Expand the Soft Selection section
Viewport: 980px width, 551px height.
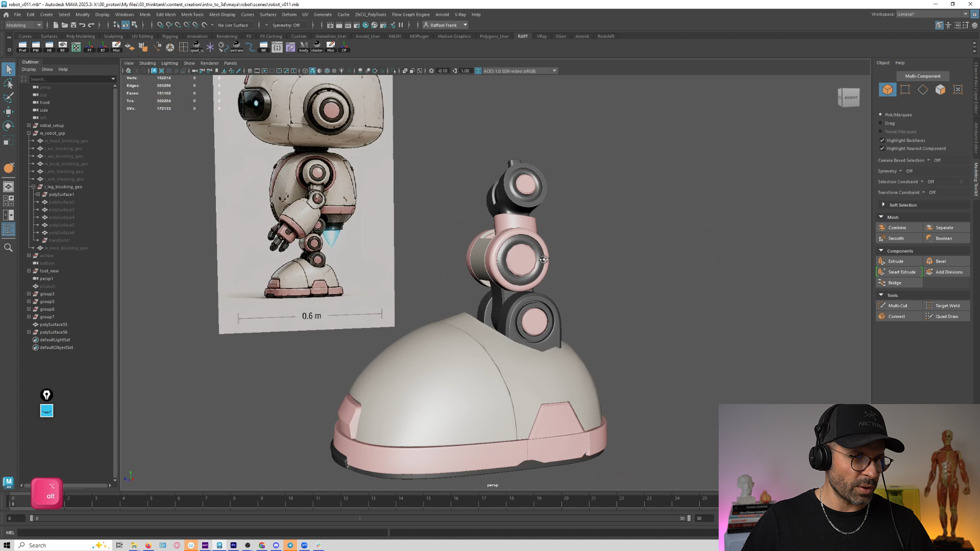(884, 205)
